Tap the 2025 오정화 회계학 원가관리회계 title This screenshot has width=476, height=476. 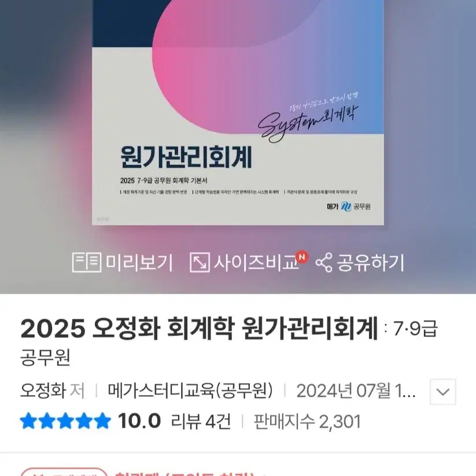coord(200,329)
